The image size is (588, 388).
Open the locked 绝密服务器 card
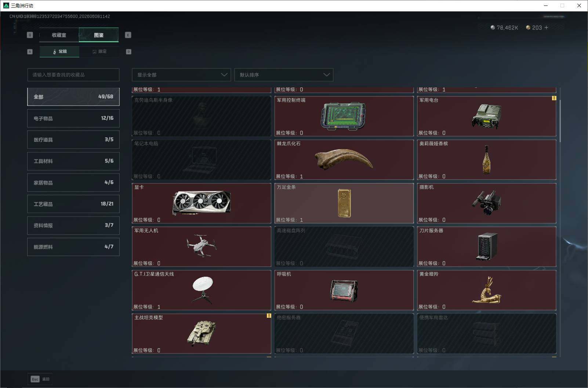click(344, 334)
